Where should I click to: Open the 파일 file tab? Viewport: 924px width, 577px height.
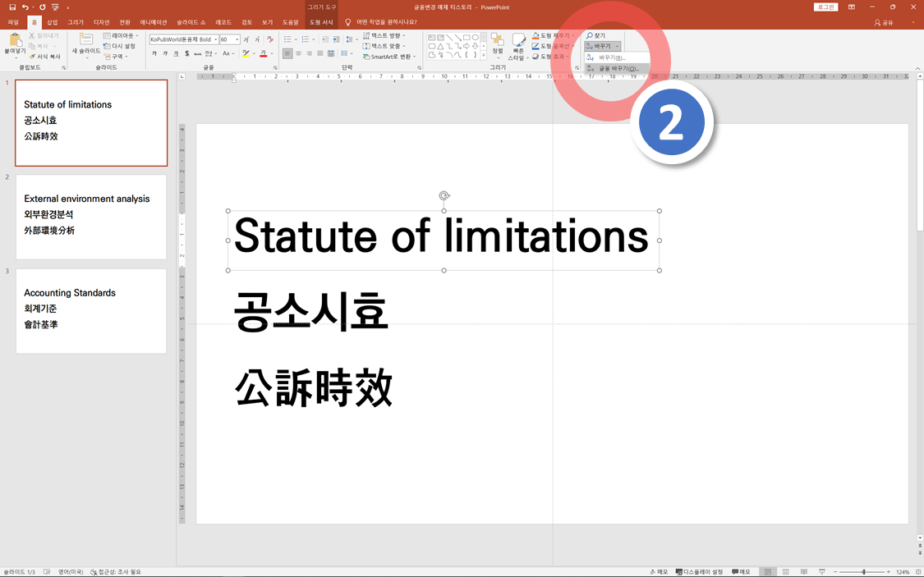[x=14, y=22]
